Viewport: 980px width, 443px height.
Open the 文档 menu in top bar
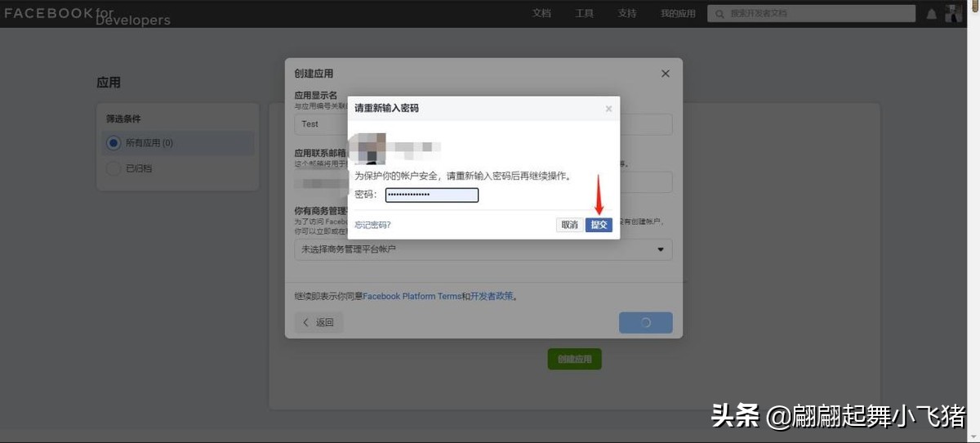coord(541,13)
